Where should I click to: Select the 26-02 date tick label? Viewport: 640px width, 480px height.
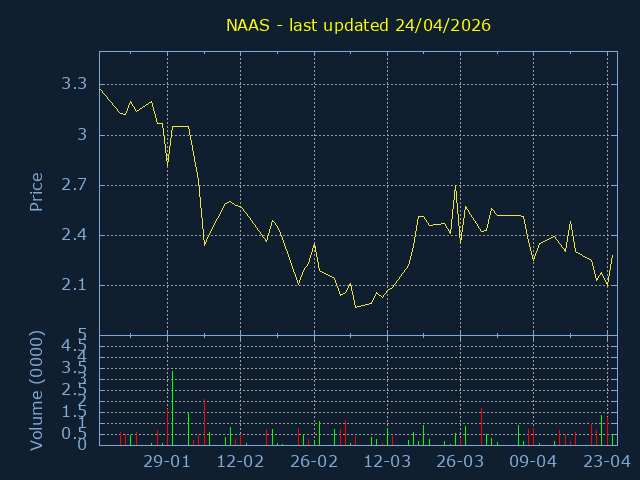pyautogui.click(x=314, y=462)
